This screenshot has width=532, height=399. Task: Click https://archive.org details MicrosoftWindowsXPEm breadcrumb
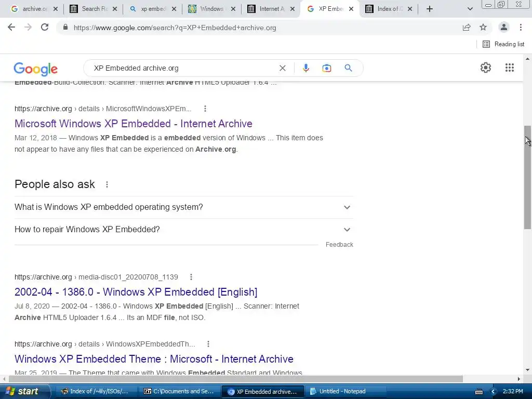103,109
